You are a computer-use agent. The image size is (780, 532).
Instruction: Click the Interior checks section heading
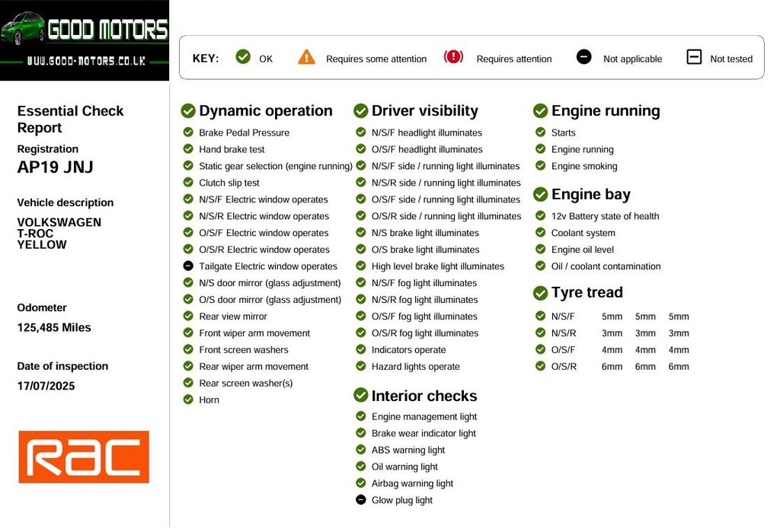tap(424, 396)
